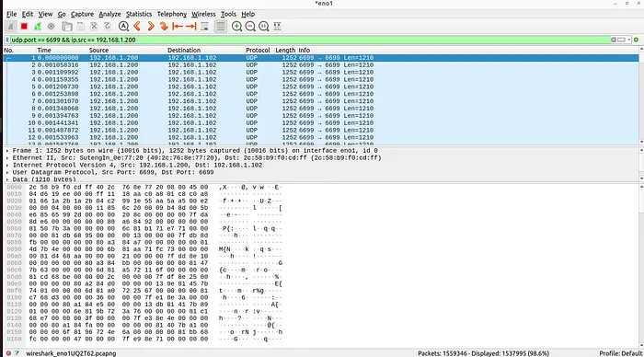The image size is (644, 357).
Task: Select packet number 5 row
Action: coord(321,86)
